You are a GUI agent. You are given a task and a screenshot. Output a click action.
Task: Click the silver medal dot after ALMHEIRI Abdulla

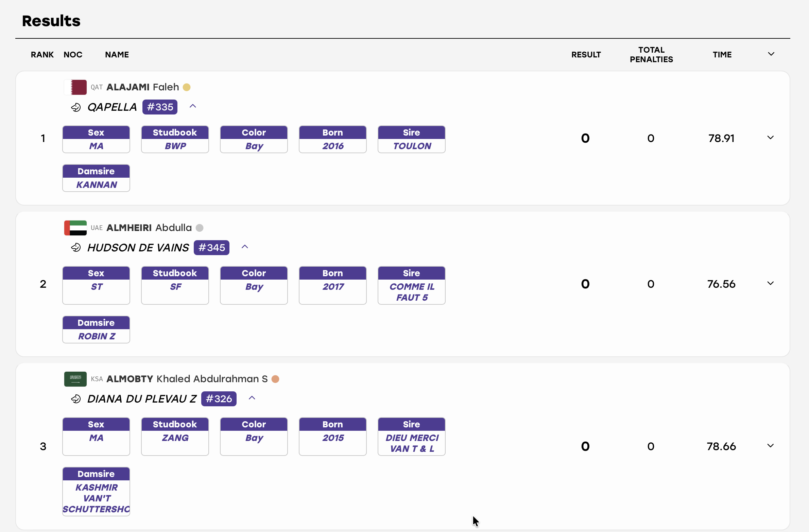200,228
